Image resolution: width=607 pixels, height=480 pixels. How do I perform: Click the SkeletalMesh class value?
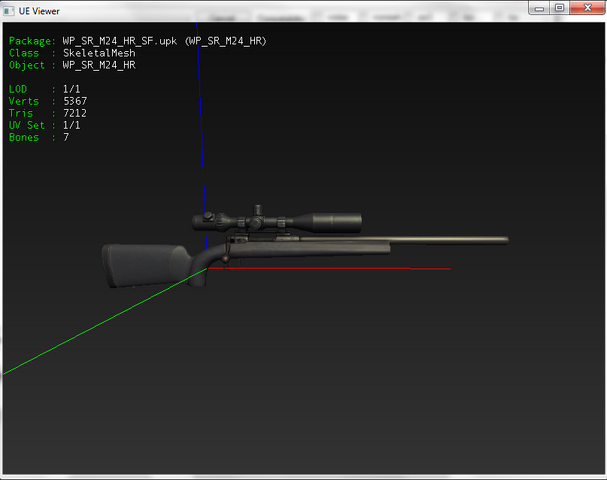[99, 53]
